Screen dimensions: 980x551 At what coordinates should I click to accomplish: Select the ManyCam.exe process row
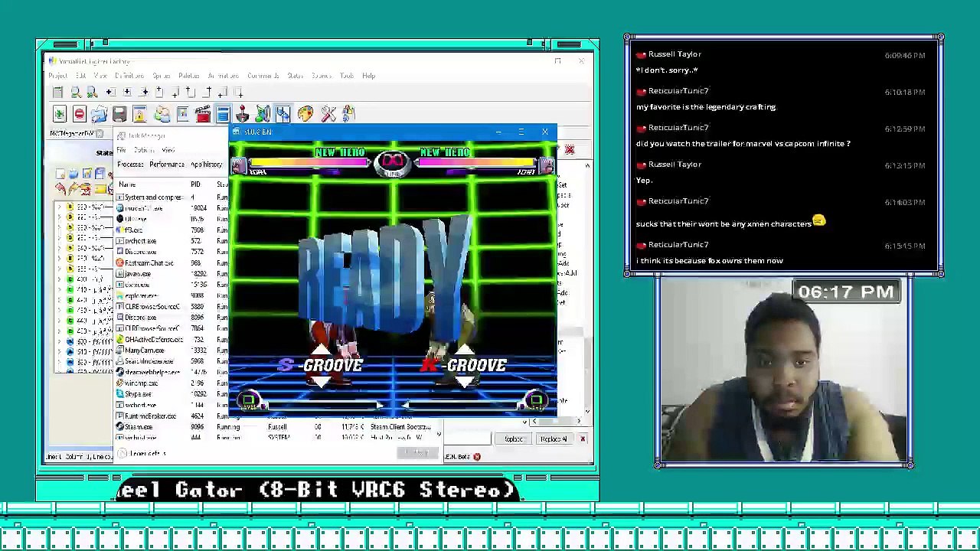tap(171, 350)
